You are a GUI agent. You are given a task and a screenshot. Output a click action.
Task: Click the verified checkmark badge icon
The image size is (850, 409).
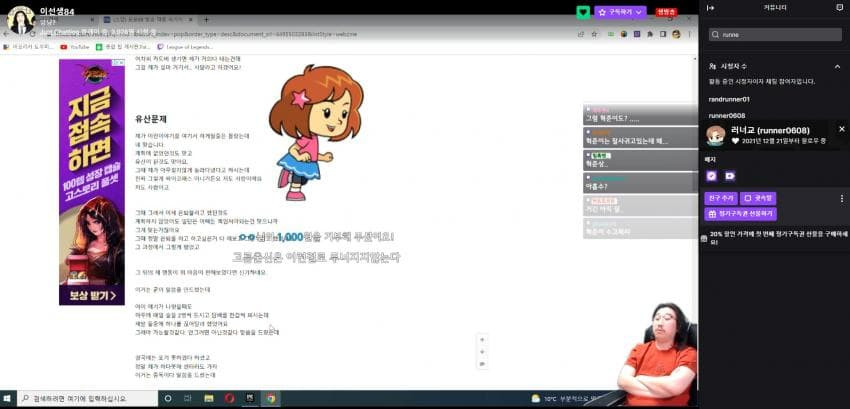click(711, 176)
